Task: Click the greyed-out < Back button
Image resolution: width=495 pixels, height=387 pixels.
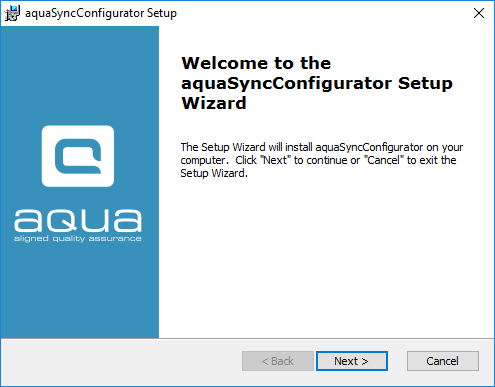Action: pyautogui.click(x=278, y=361)
